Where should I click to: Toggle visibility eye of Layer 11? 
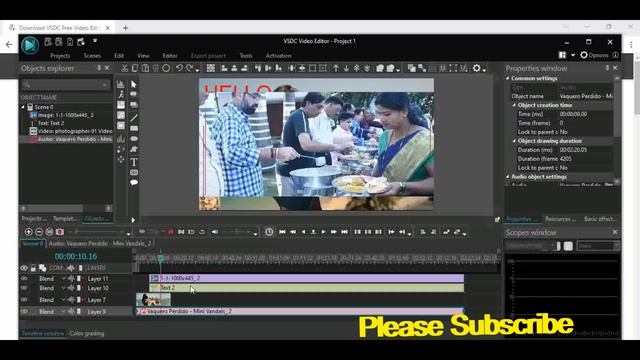24,279
